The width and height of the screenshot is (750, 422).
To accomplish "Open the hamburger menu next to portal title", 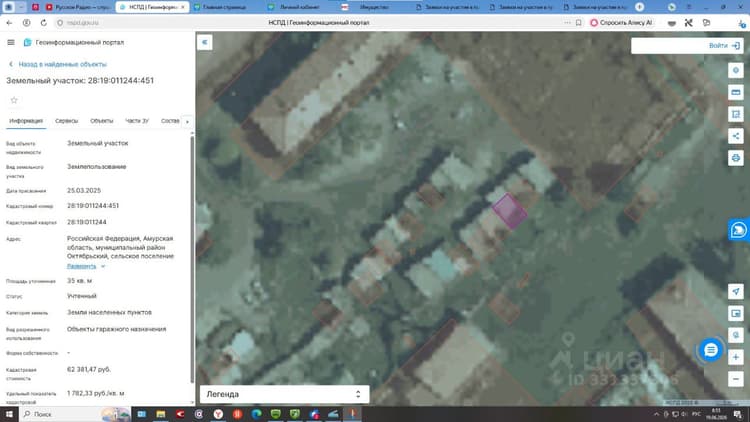I will click(11, 43).
